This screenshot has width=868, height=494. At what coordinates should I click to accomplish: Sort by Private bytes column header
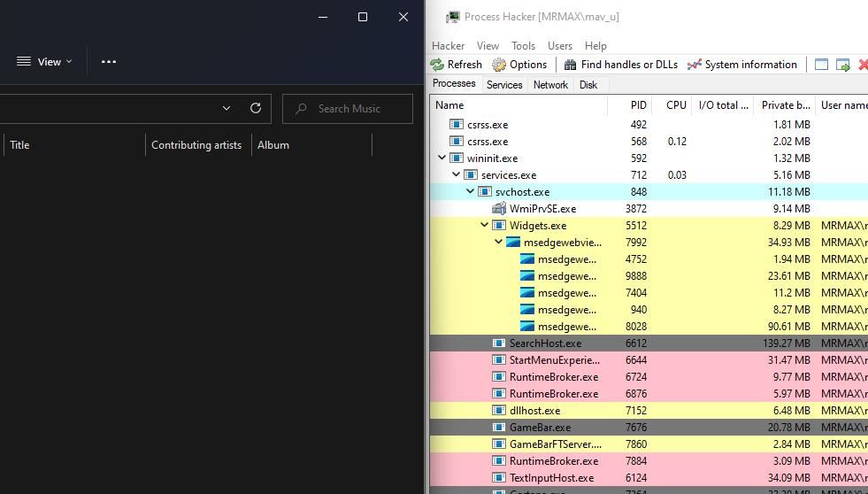coord(785,105)
